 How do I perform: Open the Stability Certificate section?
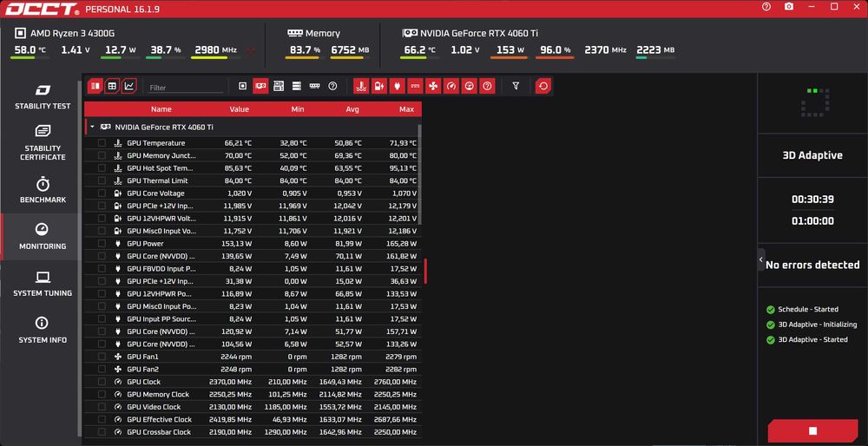[x=43, y=143]
